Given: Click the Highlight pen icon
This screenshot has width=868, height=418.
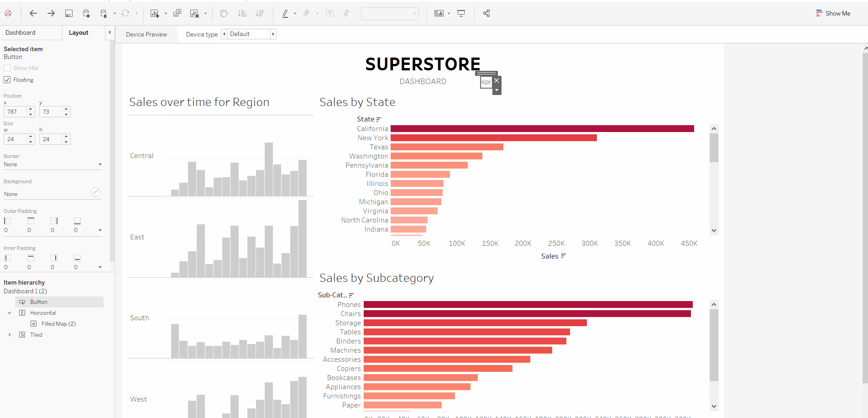Looking at the screenshot, I should (x=285, y=14).
